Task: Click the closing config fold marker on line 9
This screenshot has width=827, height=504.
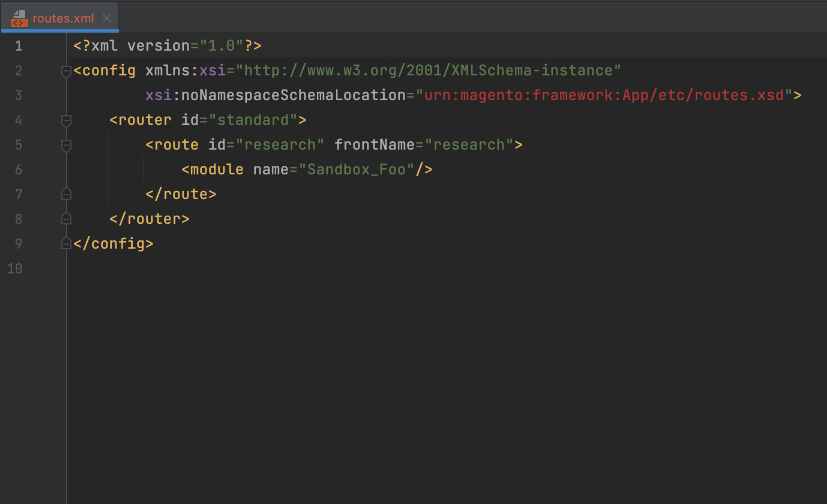Action: pyautogui.click(x=66, y=244)
